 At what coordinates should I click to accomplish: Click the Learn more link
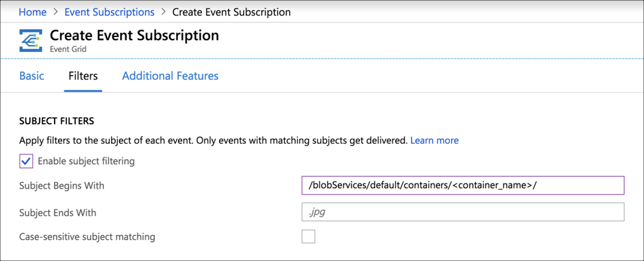coord(434,140)
